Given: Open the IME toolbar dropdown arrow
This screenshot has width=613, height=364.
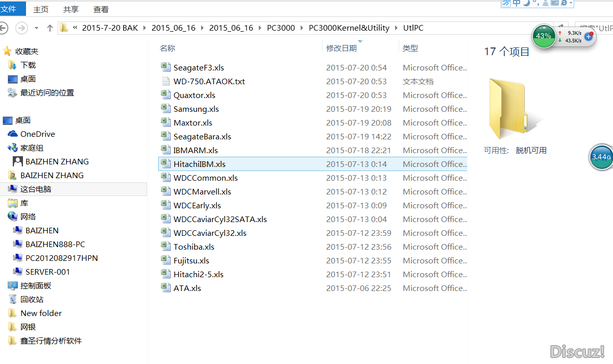Looking at the screenshot, I should [x=571, y=3].
